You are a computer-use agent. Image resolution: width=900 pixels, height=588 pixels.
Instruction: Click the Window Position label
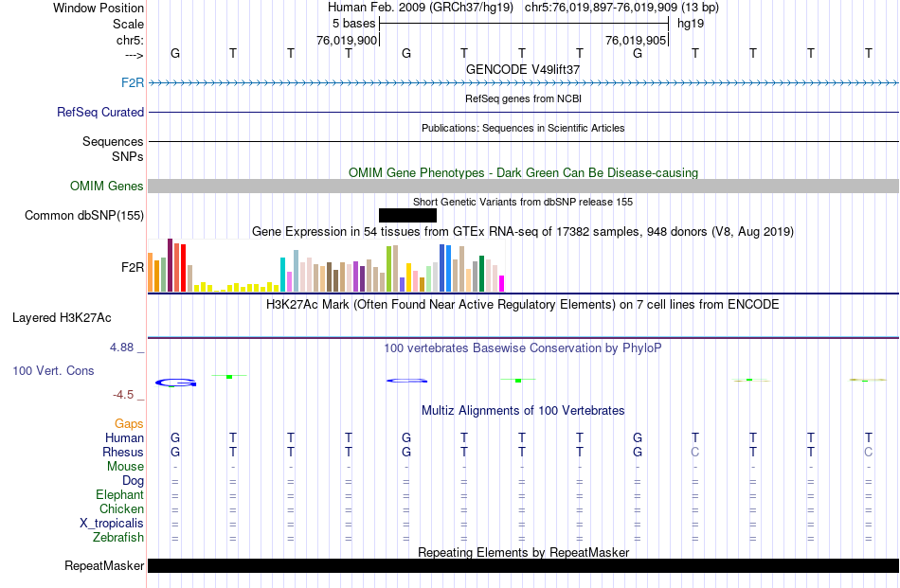(99, 8)
